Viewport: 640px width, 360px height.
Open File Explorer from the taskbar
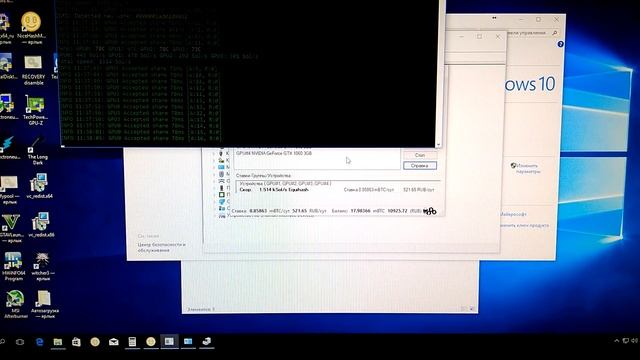[58, 342]
